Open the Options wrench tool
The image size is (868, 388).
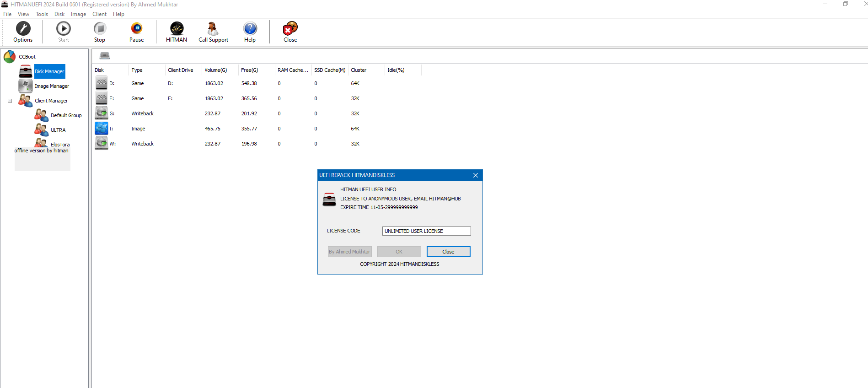[x=23, y=29]
